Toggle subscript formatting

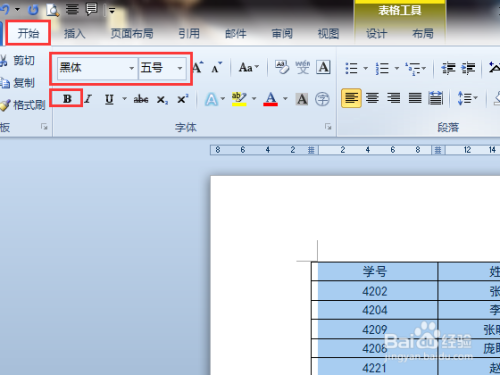[162, 99]
